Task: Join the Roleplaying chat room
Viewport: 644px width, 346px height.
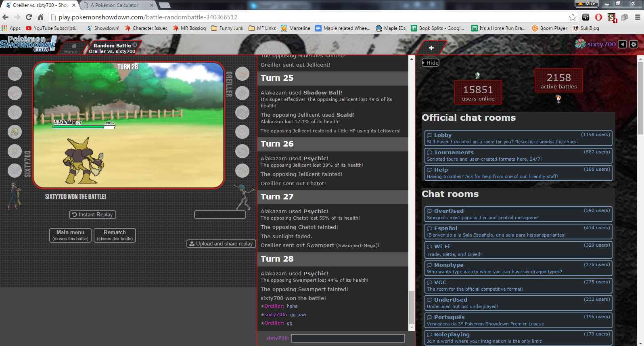Action: [x=518, y=338]
